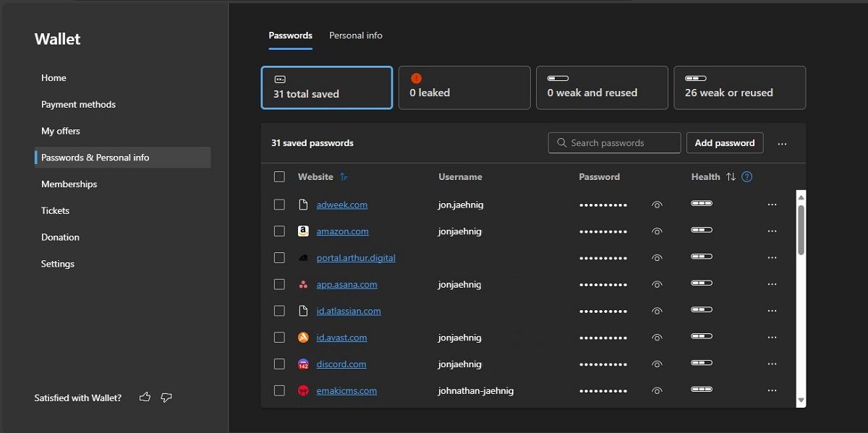Open the Health column help icon

coord(747,176)
